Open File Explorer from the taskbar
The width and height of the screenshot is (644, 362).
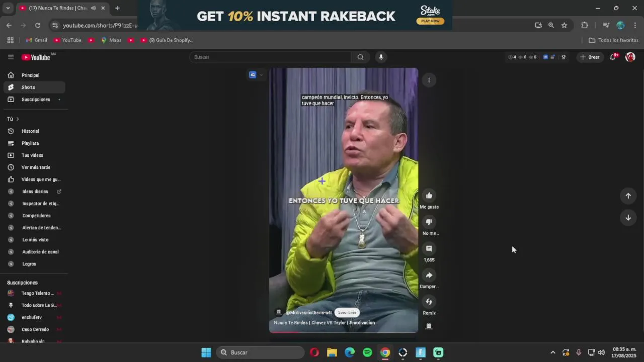coord(332,352)
